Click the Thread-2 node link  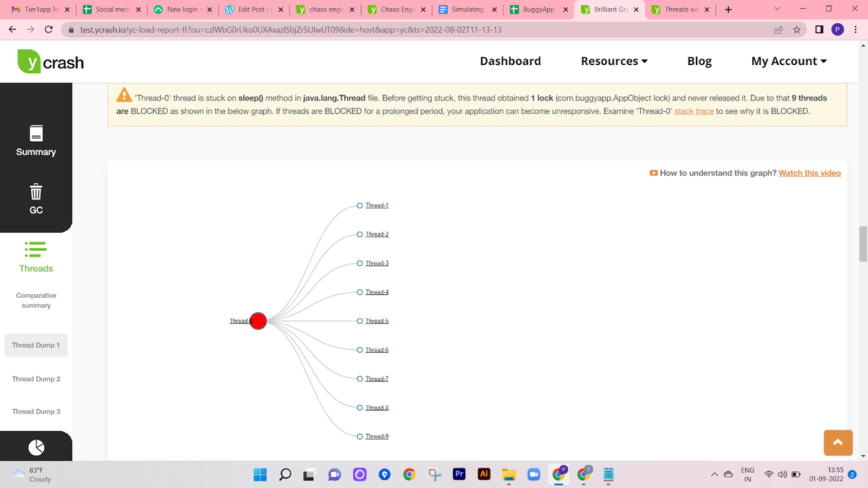[x=377, y=234]
